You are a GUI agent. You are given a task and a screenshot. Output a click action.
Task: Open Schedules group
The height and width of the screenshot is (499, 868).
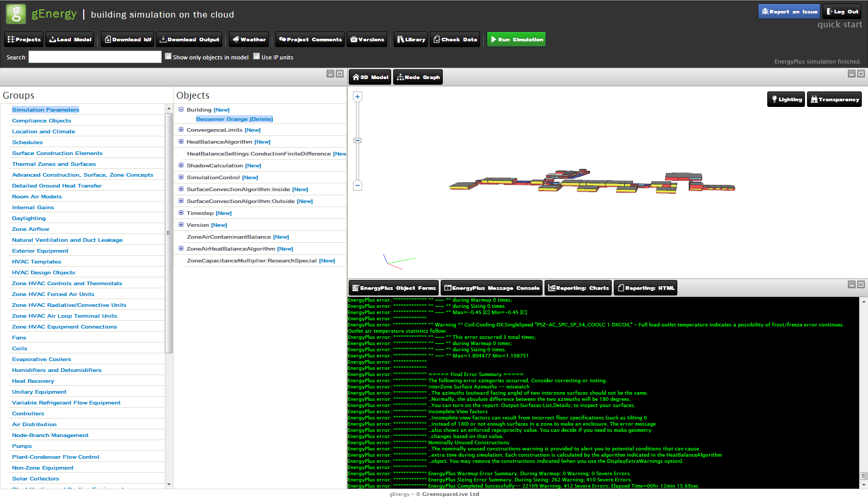pos(27,142)
